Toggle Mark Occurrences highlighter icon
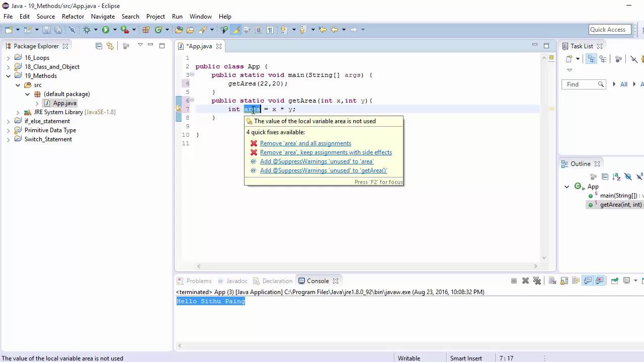The height and width of the screenshot is (362, 644). 237,30
